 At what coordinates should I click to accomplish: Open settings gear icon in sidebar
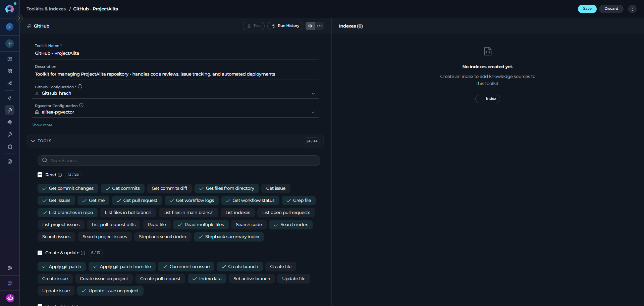point(10,268)
